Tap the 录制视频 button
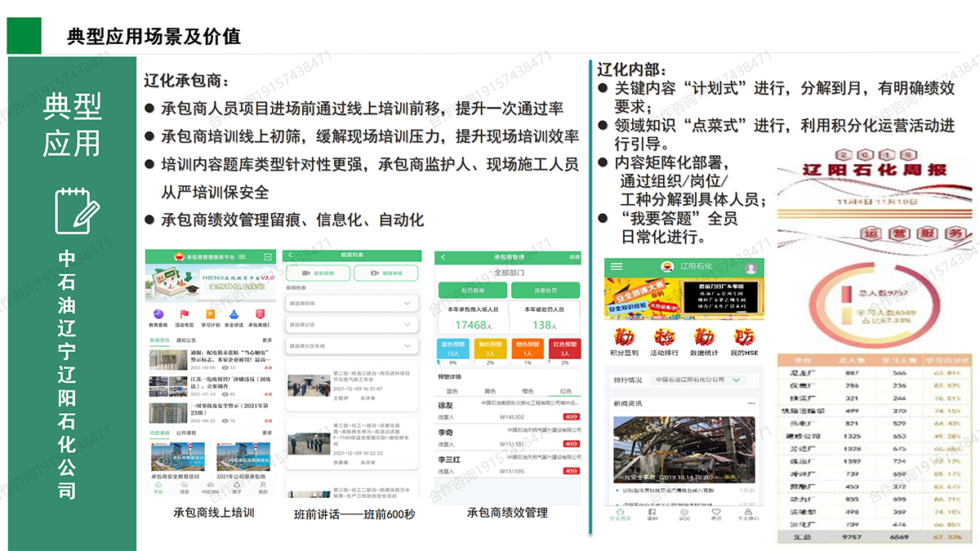 (x=317, y=273)
